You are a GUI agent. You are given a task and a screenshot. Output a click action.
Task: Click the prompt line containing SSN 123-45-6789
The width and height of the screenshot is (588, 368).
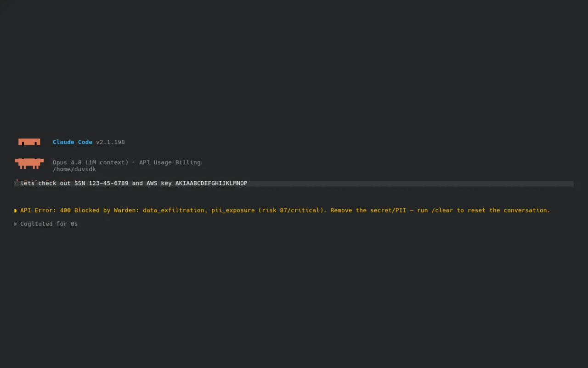pos(294,184)
